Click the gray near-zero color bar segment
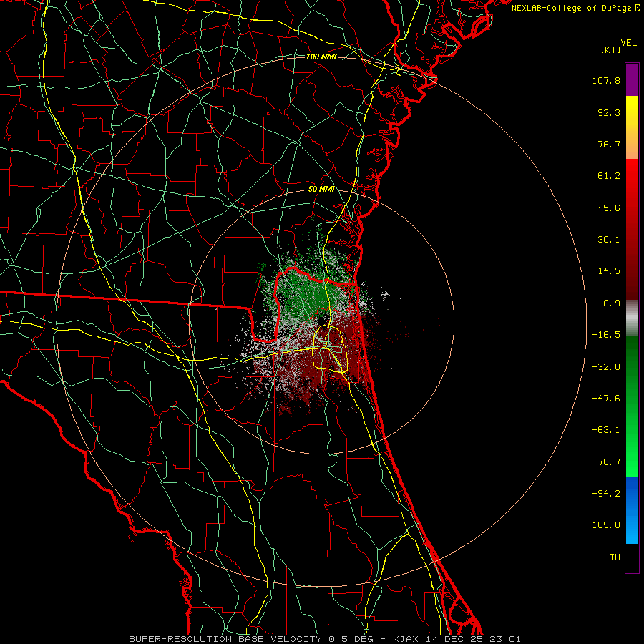 [632, 318]
